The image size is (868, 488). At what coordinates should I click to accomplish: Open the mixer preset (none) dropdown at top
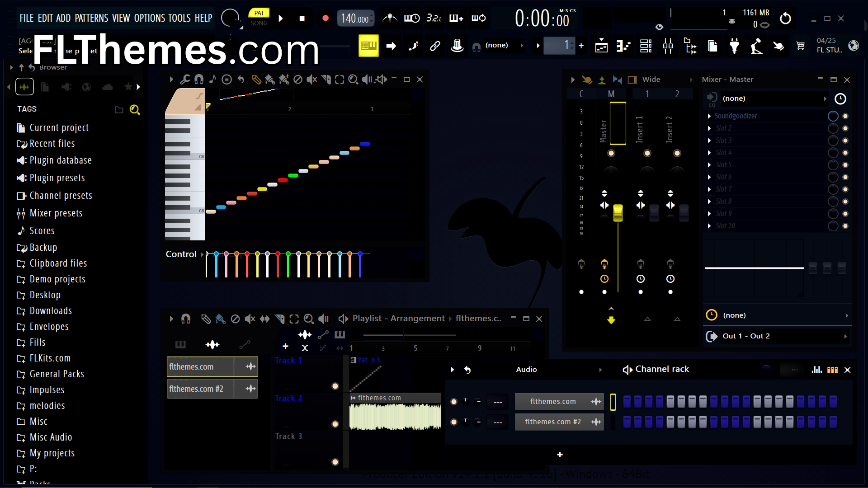(774, 99)
